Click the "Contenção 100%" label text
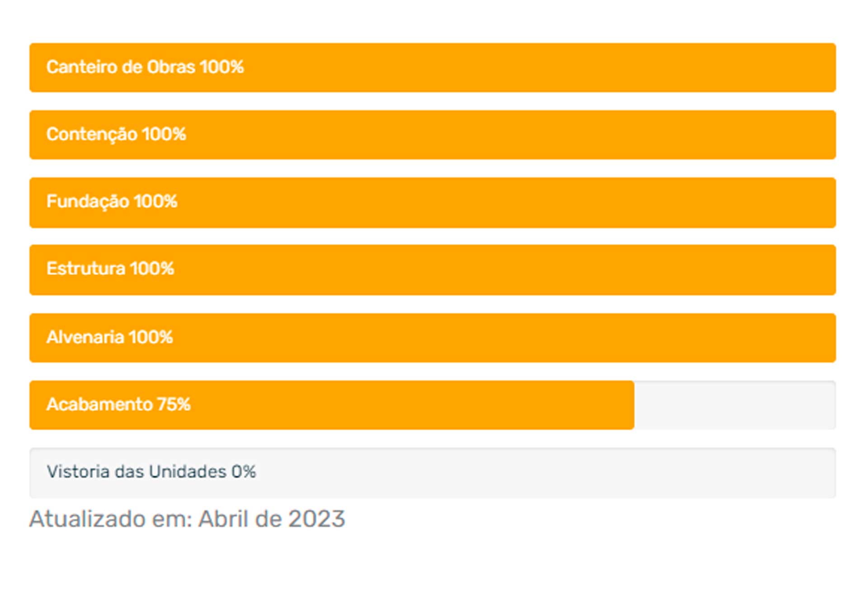This screenshot has width=868, height=606. [116, 134]
